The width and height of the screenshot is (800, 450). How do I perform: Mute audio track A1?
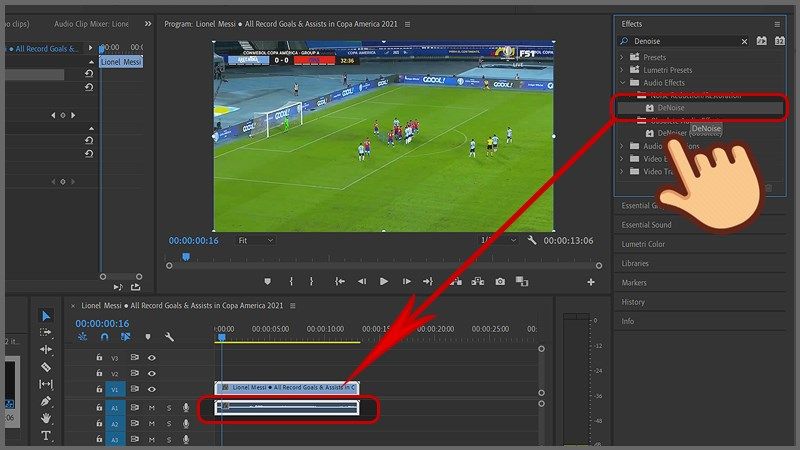point(152,408)
